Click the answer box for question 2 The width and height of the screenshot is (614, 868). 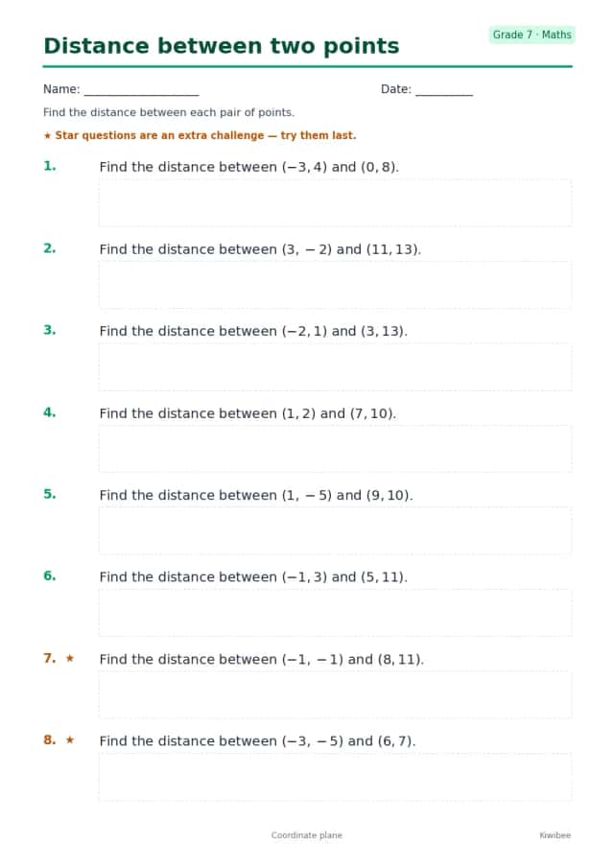335,285
